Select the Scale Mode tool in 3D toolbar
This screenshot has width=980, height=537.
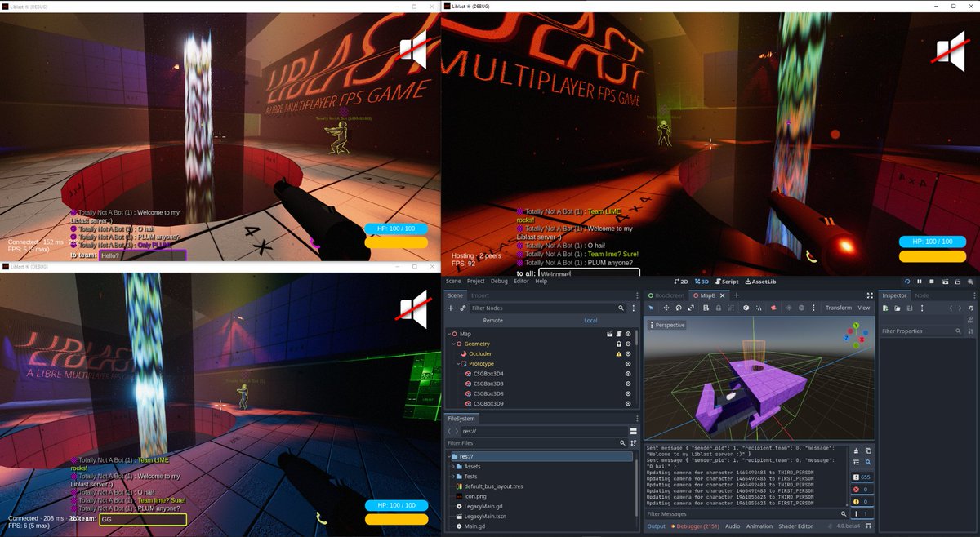[x=691, y=308]
